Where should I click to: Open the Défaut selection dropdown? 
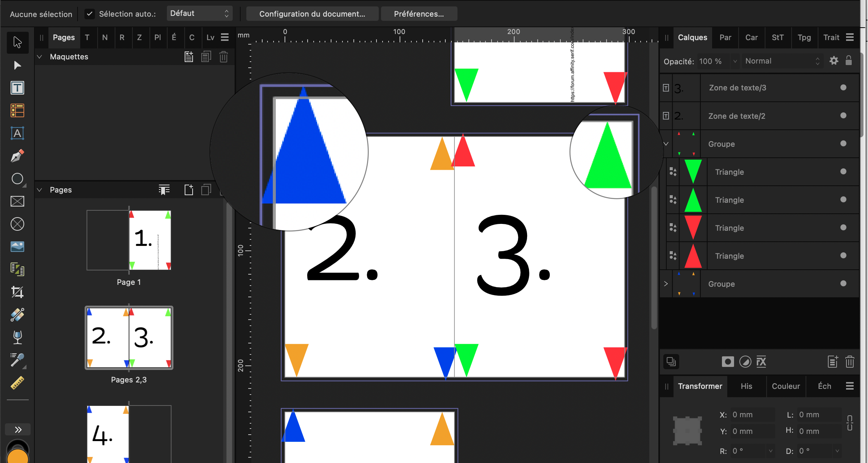(199, 14)
